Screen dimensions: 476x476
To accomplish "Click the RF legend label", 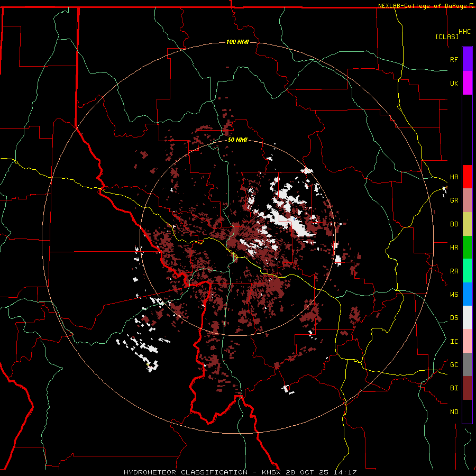I will (454, 59).
